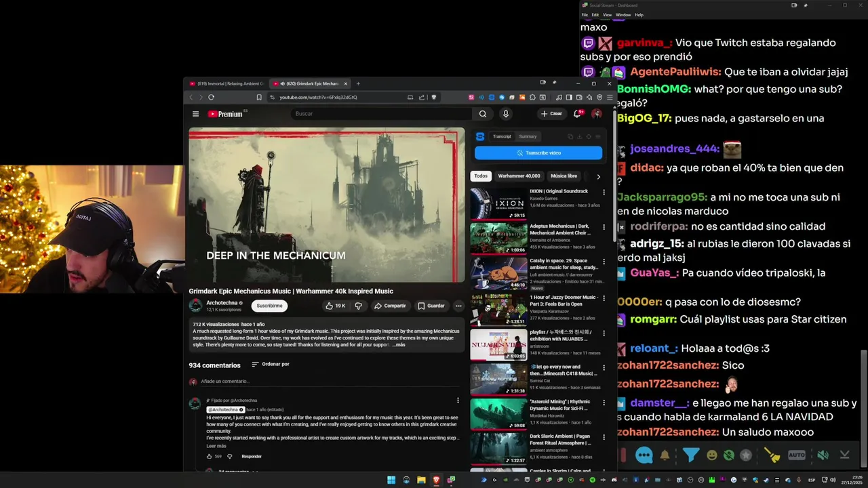
Task: Open File Explorer from the taskbar
Action: [421, 480]
